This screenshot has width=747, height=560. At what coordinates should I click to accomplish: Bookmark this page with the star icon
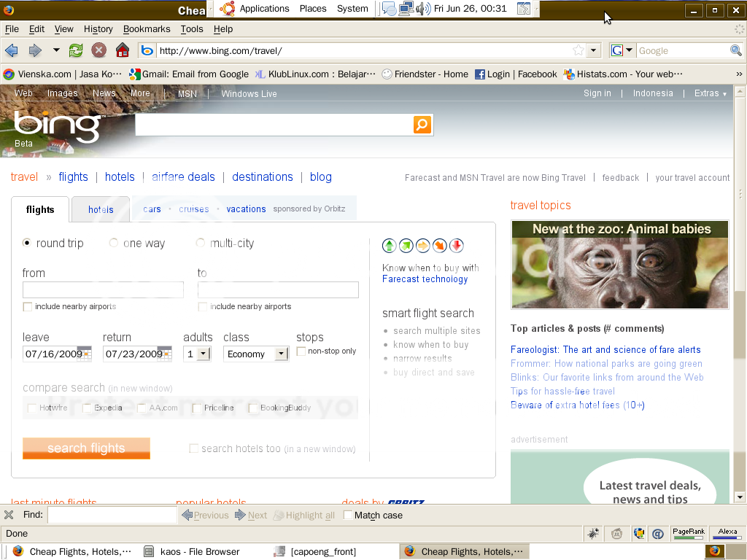tap(578, 50)
